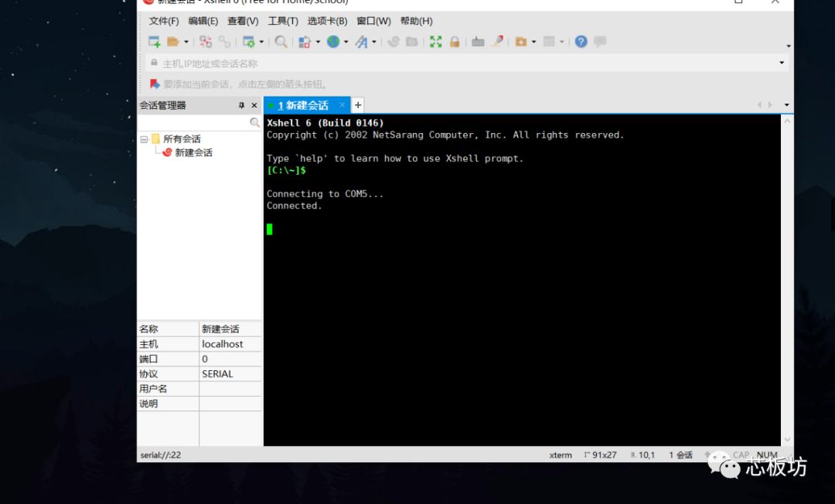
Task: Open session properties gear icon
Action: (249, 42)
